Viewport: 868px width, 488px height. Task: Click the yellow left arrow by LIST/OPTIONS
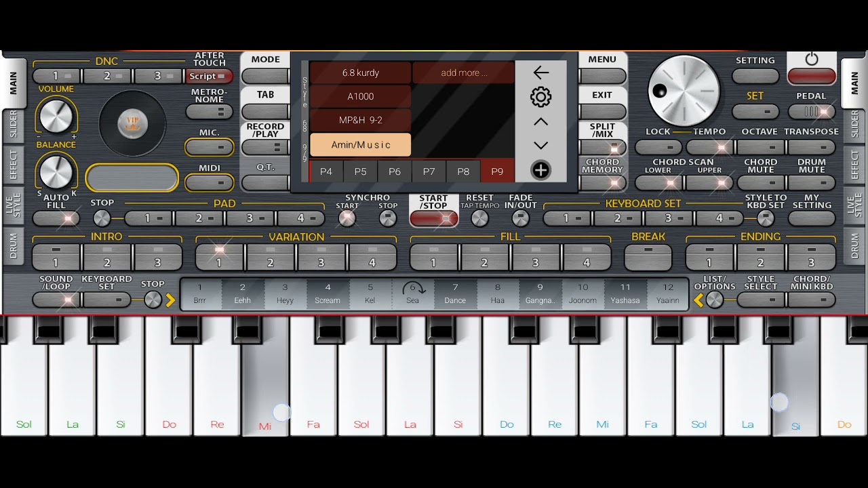[x=698, y=300]
